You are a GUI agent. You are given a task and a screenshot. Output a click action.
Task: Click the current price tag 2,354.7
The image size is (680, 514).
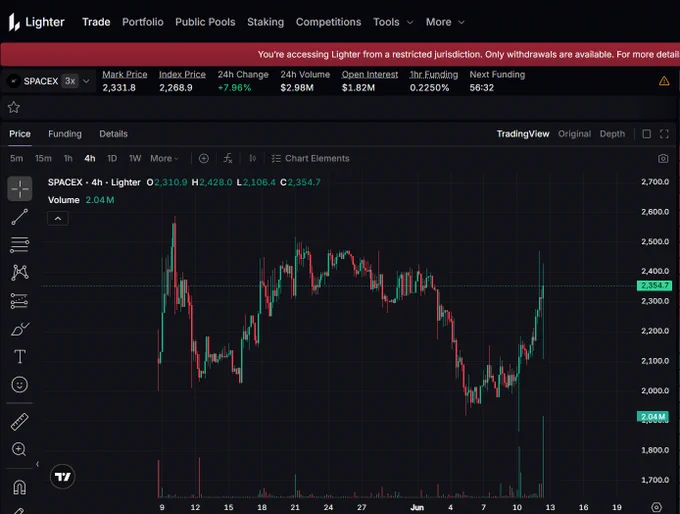click(654, 285)
